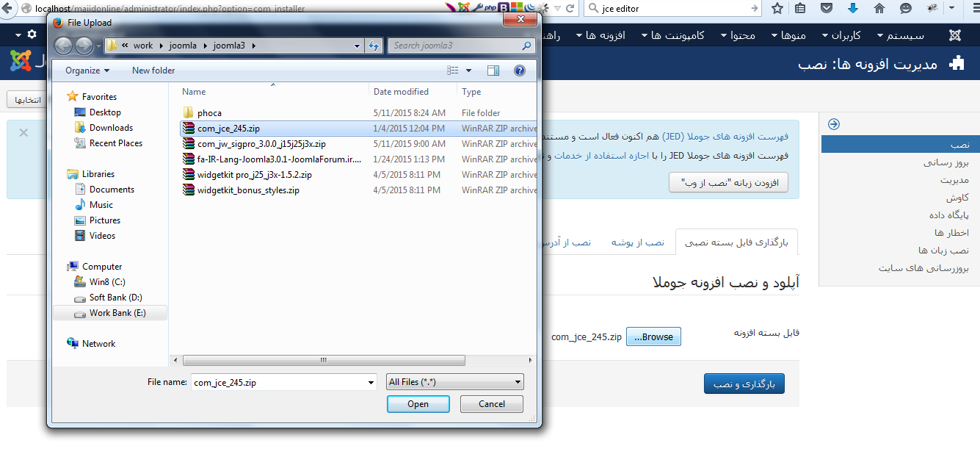980x468 pixels.
Task: Click the horizontal scrollbar in file list
Action: pyautogui.click(x=324, y=361)
